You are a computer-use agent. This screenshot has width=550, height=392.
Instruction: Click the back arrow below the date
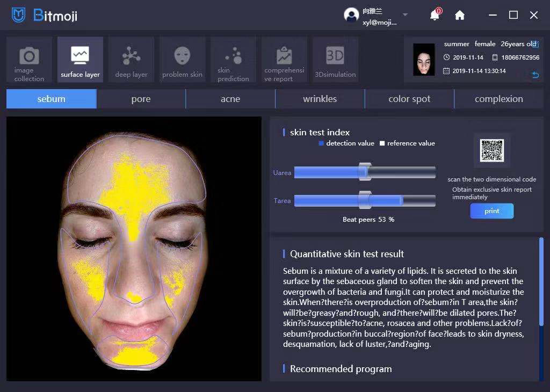coord(535,75)
